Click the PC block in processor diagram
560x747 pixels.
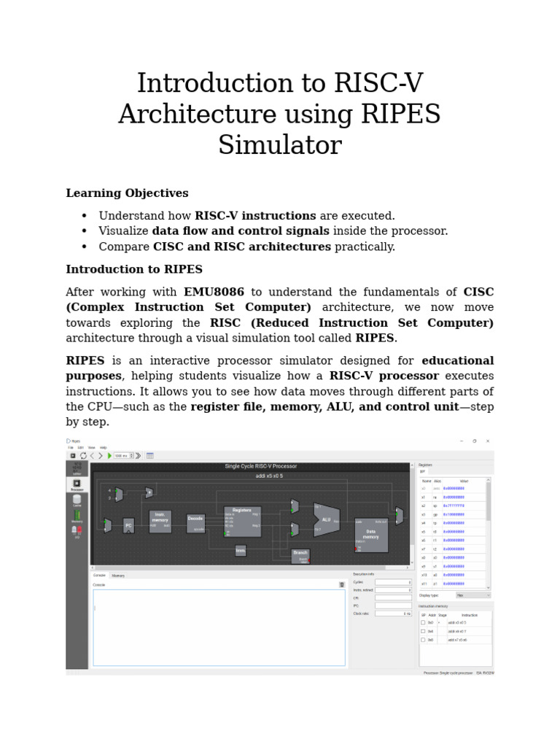point(128,525)
